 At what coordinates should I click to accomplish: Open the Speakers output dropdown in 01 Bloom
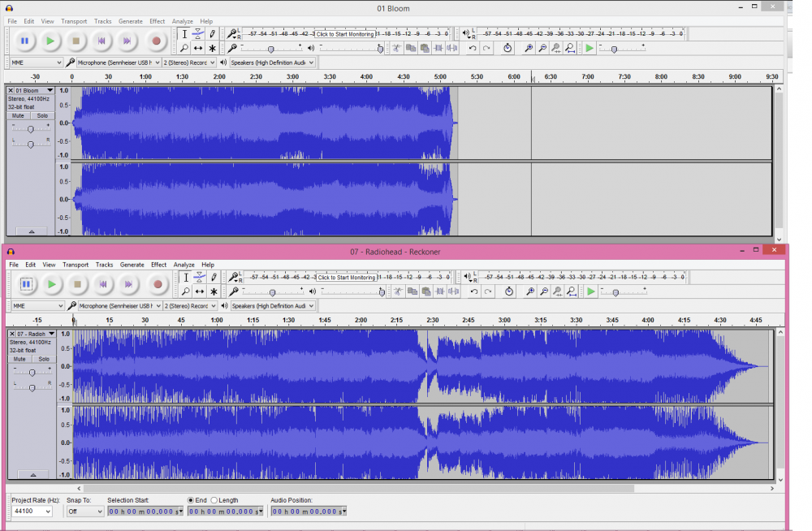pos(272,63)
